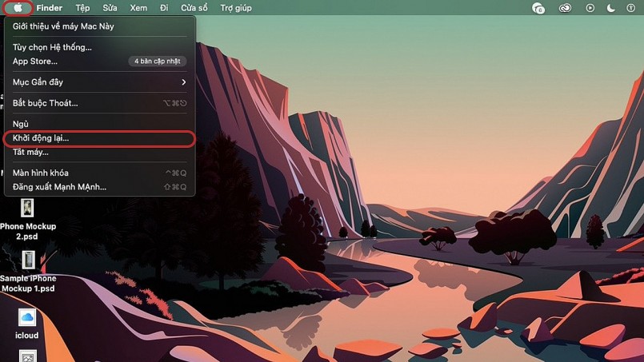Viewport: 644px width, 362px height.
Task: Click the status icon with badge 6
Action: pyautogui.click(x=538, y=8)
